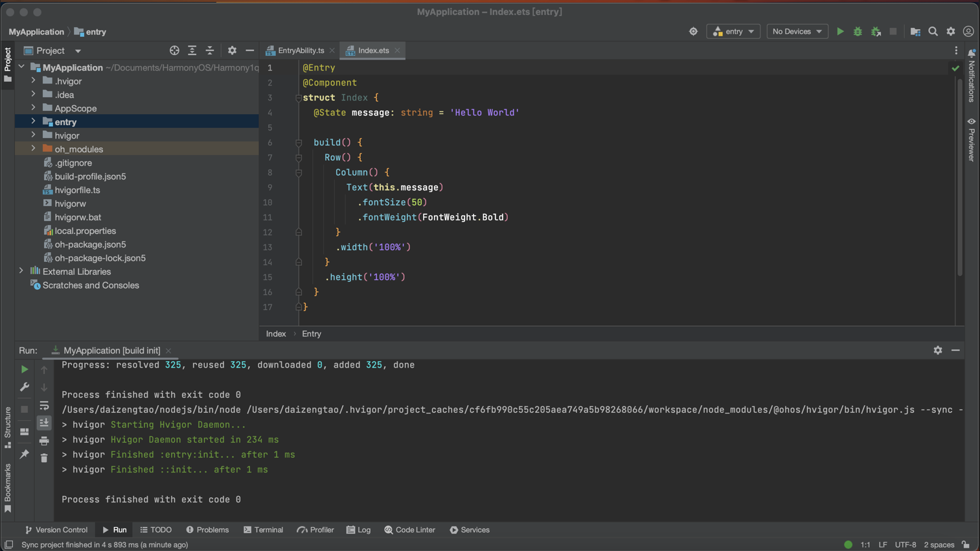The width and height of the screenshot is (980, 551).
Task: Open the user account icon at top right
Action: [x=968, y=31]
